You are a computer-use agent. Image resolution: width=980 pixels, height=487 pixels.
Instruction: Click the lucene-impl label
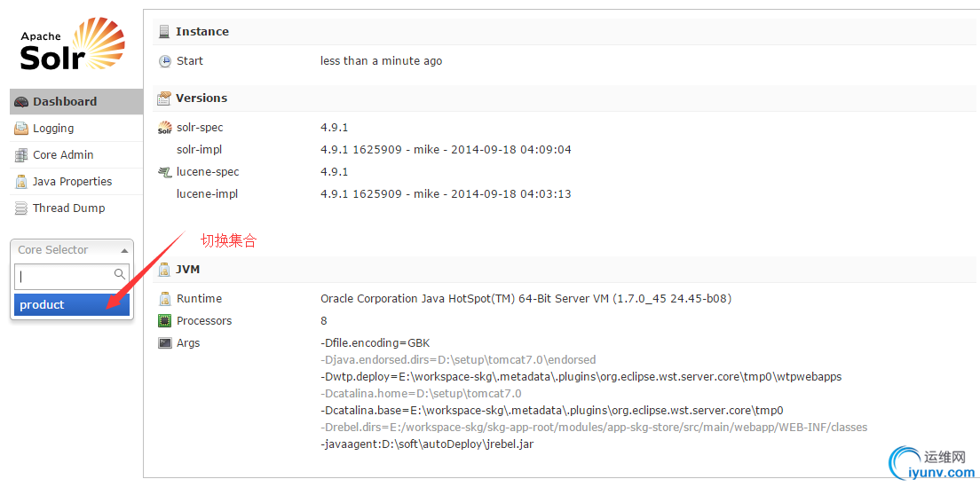coord(208,194)
